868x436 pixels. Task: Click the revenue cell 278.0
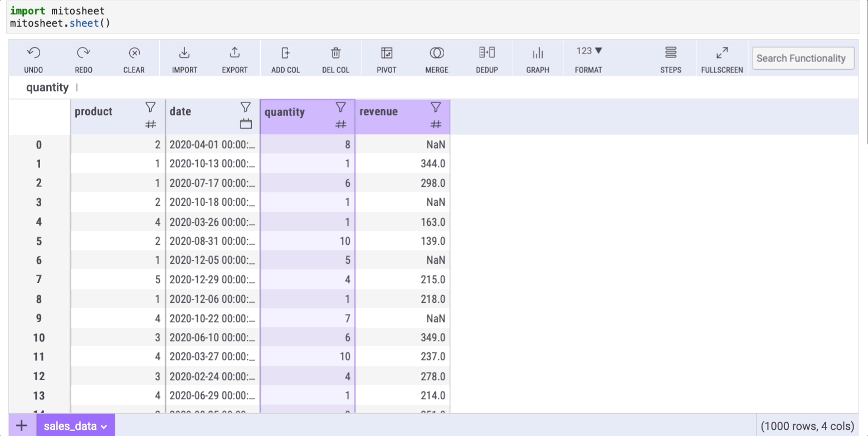point(403,376)
